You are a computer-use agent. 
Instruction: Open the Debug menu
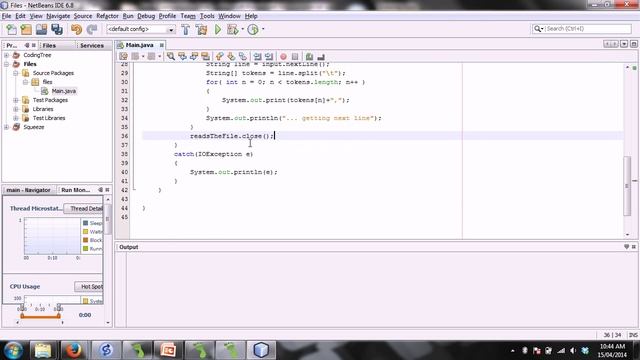coord(146,16)
